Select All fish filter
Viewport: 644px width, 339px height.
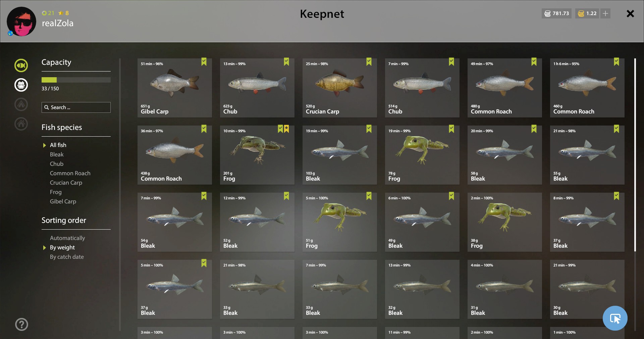point(58,145)
